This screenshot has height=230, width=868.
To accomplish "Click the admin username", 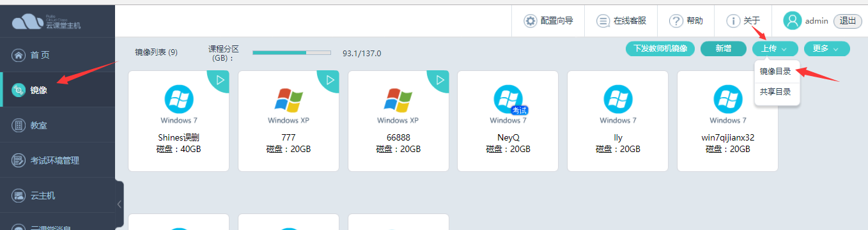I will (x=817, y=21).
